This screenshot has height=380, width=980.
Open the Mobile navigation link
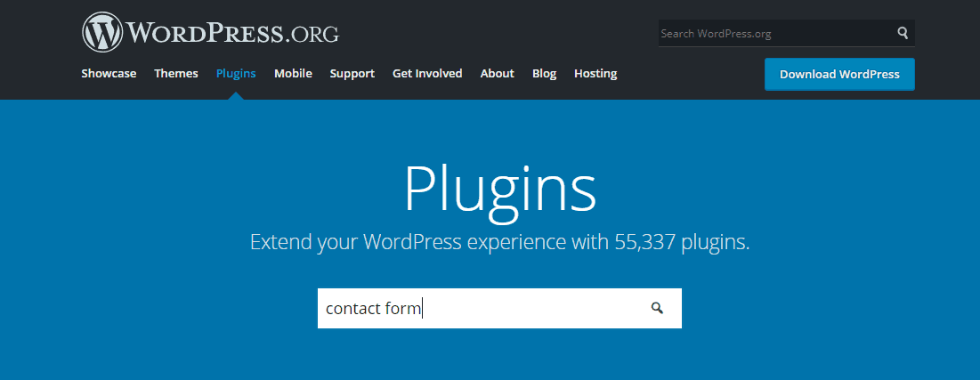click(293, 74)
